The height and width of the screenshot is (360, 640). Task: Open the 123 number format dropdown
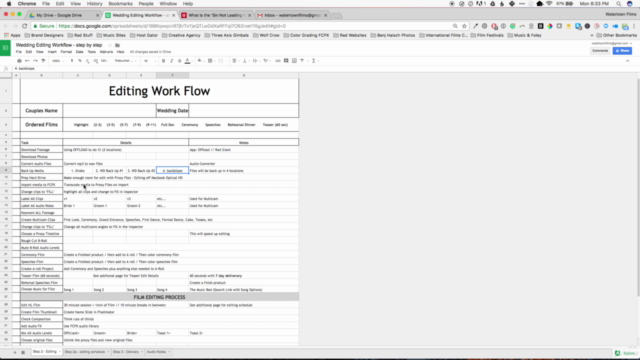pyautogui.click(x=104, y=61)
